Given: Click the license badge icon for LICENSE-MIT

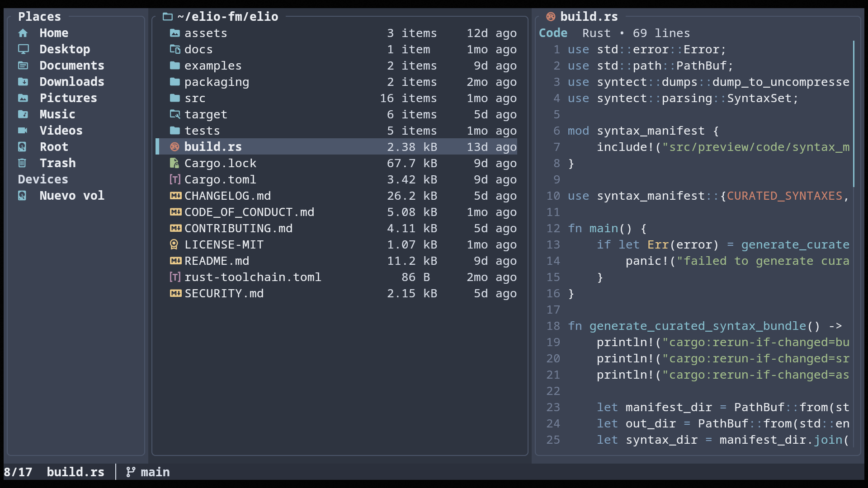Looking at the screenshot, I should pos(174,244).
